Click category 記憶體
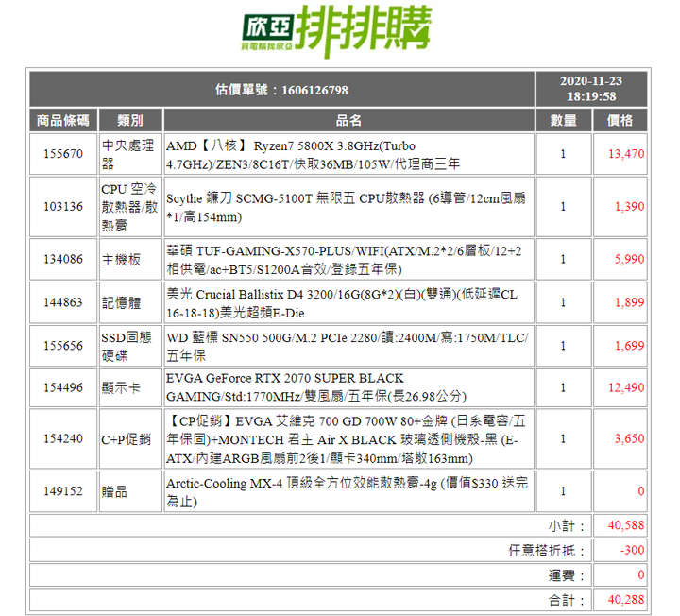Screen dimensions: 680x616 click(x=121, y=302)
